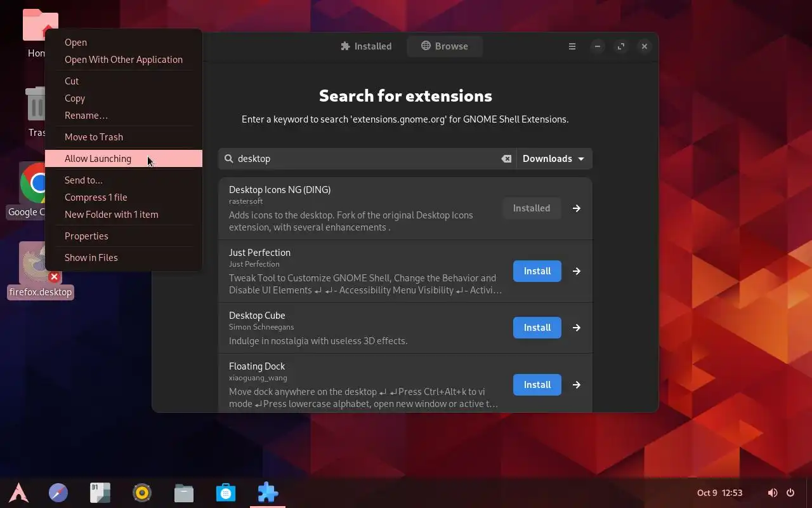Close the Extension Manager window

coord(645,46)
